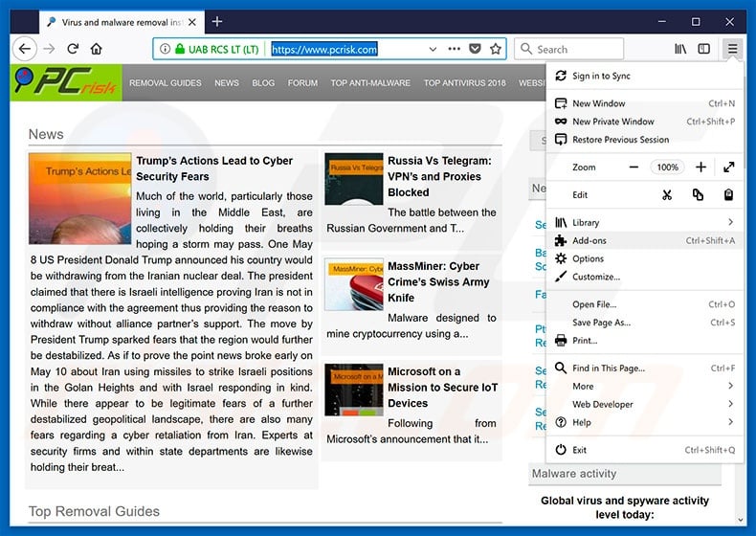
Task: Open TOP ANTI-MALWARE page
Action: (x=370, y=83)
